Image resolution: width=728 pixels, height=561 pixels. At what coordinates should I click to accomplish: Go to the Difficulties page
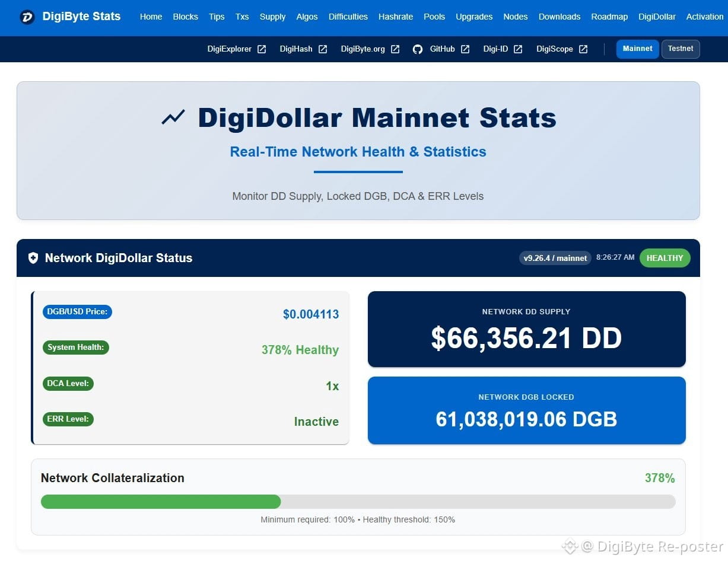click(x=348, y=17)
